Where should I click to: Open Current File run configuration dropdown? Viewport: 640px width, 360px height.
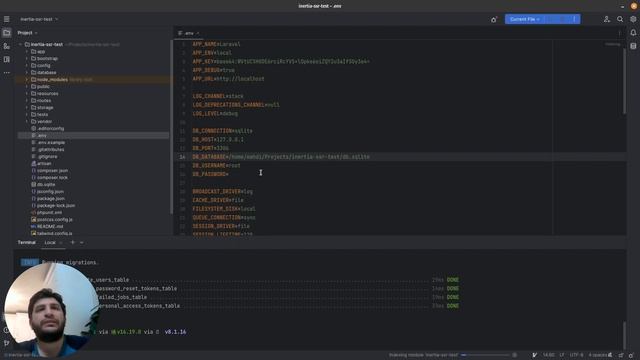point(525,19)
